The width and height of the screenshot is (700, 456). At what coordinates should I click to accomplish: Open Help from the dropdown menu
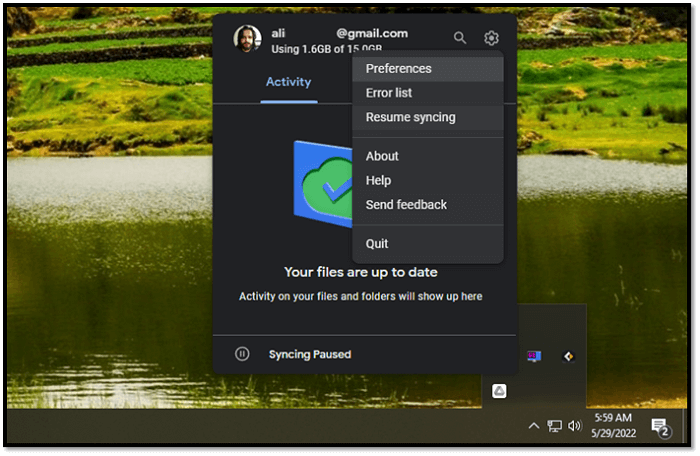[378, 180]
